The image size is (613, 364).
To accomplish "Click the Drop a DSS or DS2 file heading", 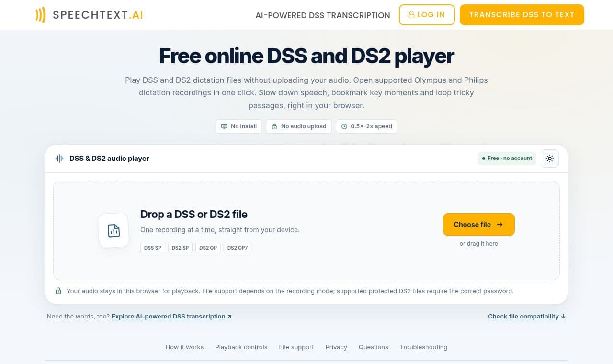I will pos(194,215).
